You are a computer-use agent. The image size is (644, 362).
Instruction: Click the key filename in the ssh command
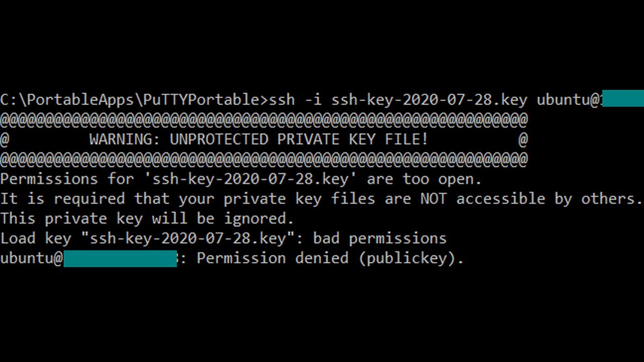pos(429,100)
